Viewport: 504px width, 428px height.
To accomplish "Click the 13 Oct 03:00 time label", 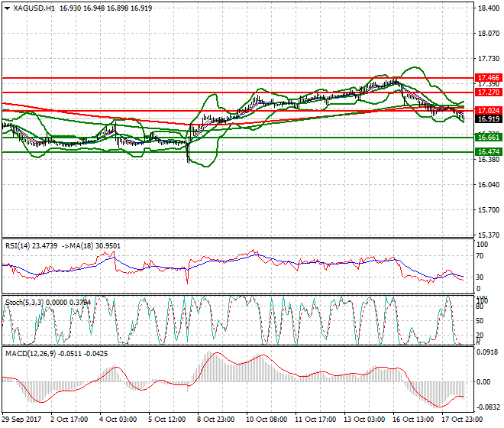I will point(363,420).
